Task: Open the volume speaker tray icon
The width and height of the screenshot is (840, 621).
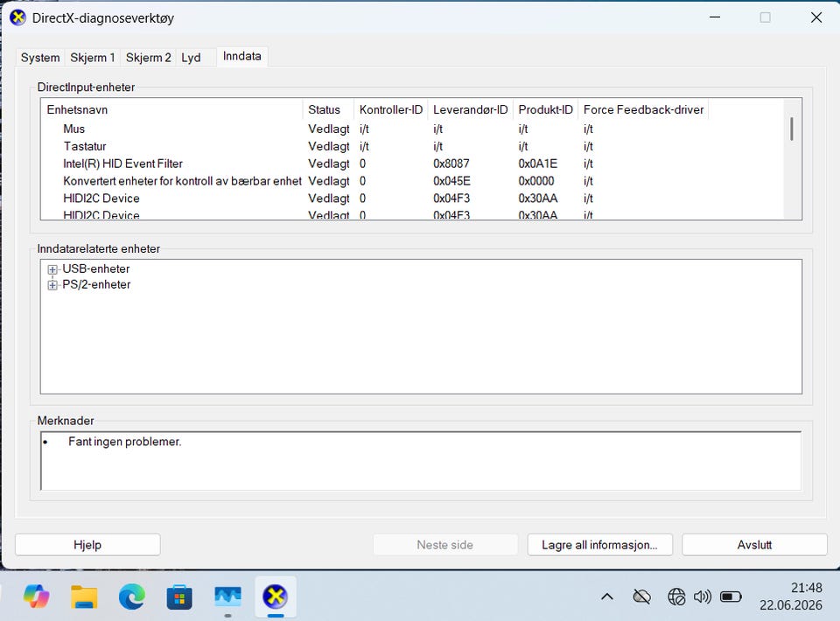Action: (x=703, y=597)
